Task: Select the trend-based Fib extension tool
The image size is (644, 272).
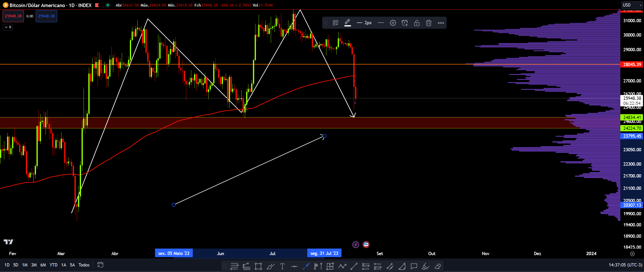Action: pyautogui.click(x=377, y=266)
